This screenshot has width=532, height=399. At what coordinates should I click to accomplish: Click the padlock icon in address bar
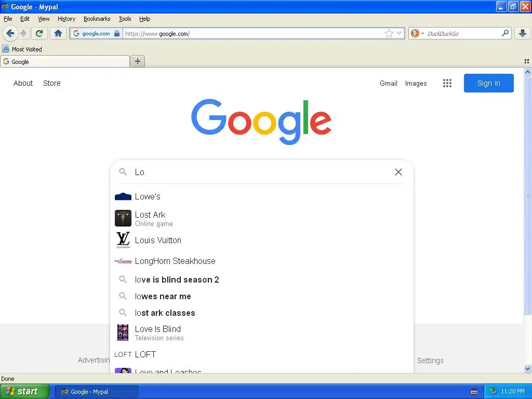coord(117,33)
